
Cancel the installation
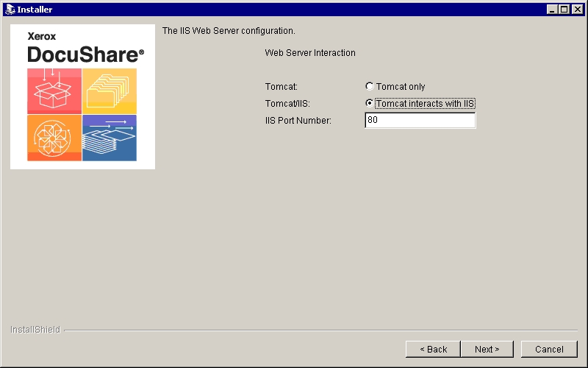click(x=549, y=349)
